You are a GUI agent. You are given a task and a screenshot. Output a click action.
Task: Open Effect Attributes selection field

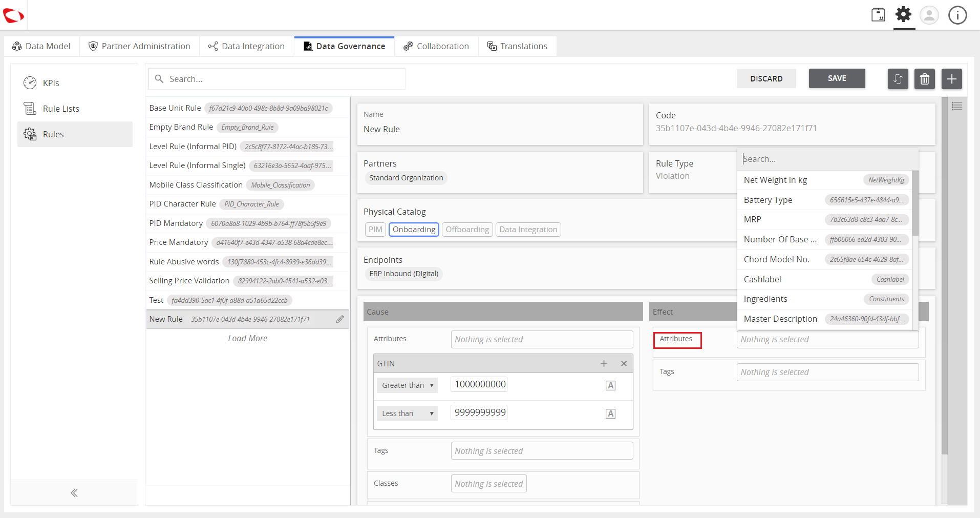[827, 339]
